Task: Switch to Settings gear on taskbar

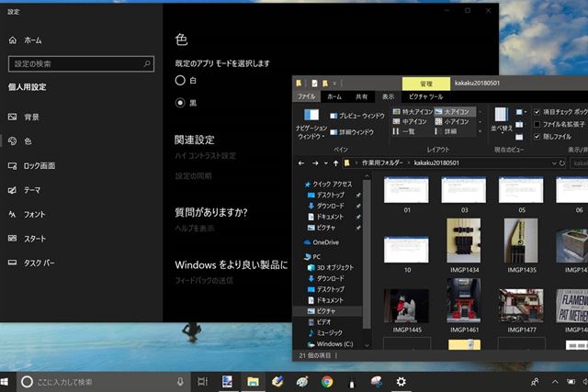Action: pos(401,382)
